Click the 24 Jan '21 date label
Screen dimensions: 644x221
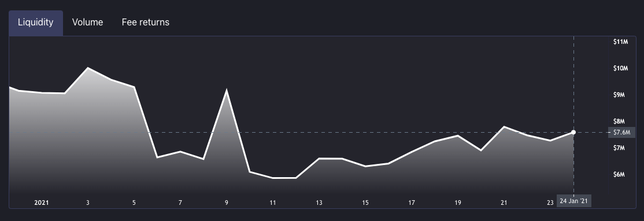(574, 201)
